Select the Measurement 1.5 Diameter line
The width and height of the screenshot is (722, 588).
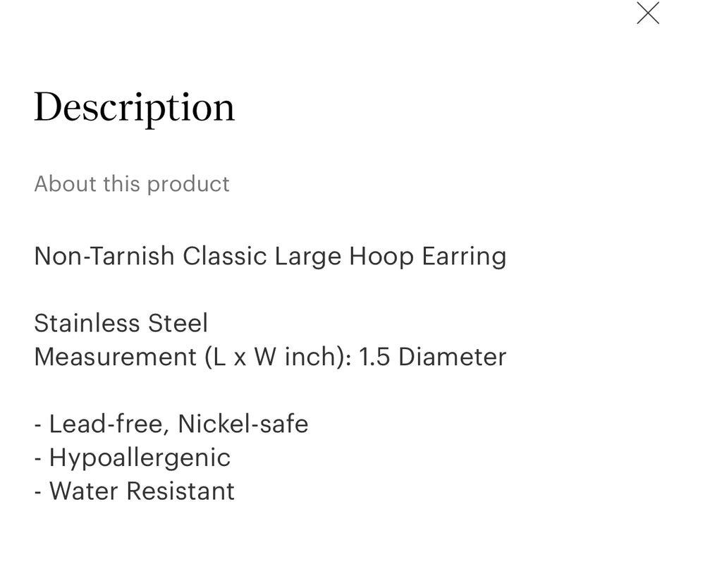coord(270,357)
